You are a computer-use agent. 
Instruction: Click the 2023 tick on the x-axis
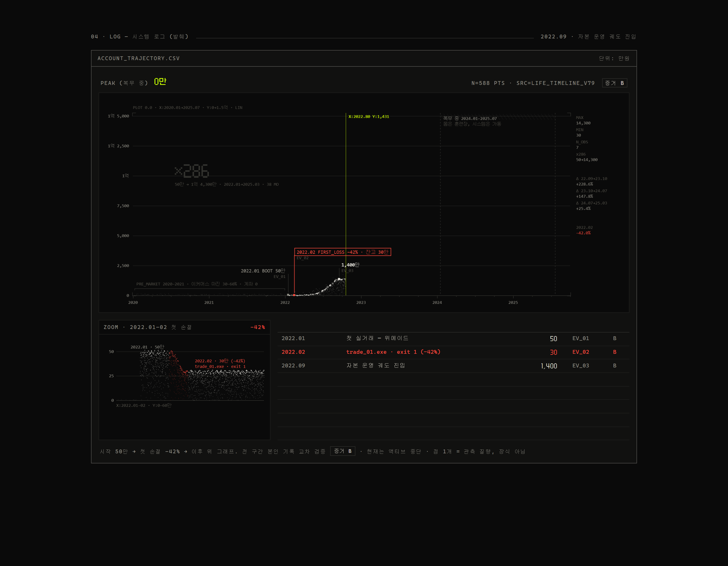point(361,302)
